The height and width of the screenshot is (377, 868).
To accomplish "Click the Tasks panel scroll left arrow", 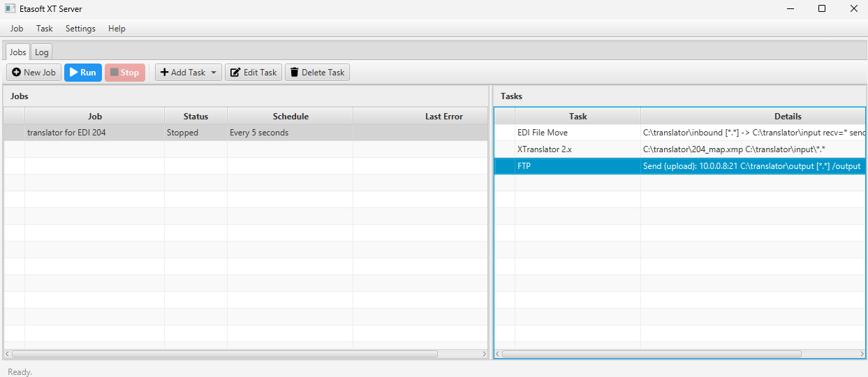I will [498, 354].
